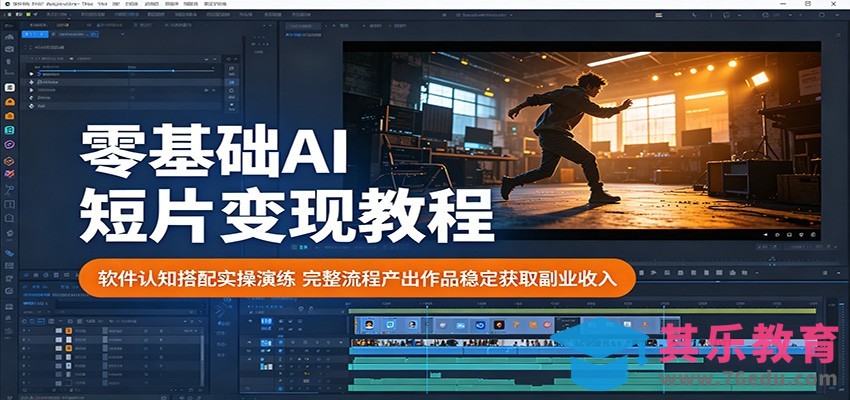Select the orange cube icon in left sidebar
The height and width of the screenshot is (400, 850).
pos(9,160)
